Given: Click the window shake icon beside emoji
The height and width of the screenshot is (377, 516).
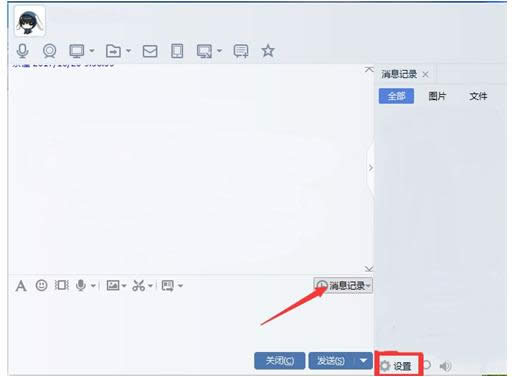Looking at the screenshot, I should (x=61, y=285).
